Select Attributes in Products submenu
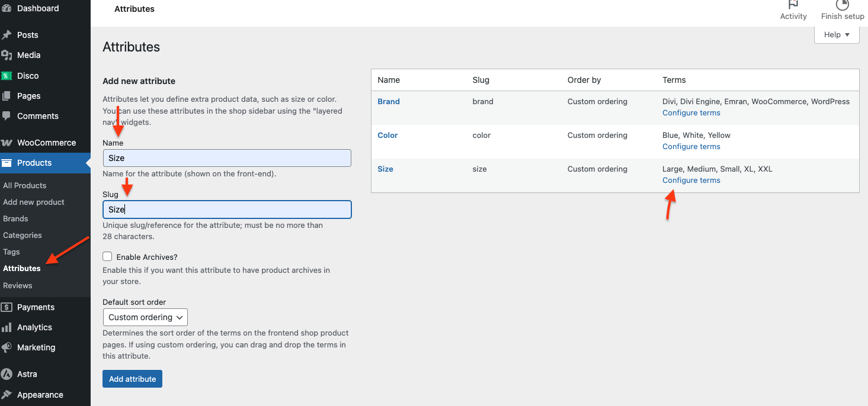Screen dimensions: 868x406 coord(22,268)
